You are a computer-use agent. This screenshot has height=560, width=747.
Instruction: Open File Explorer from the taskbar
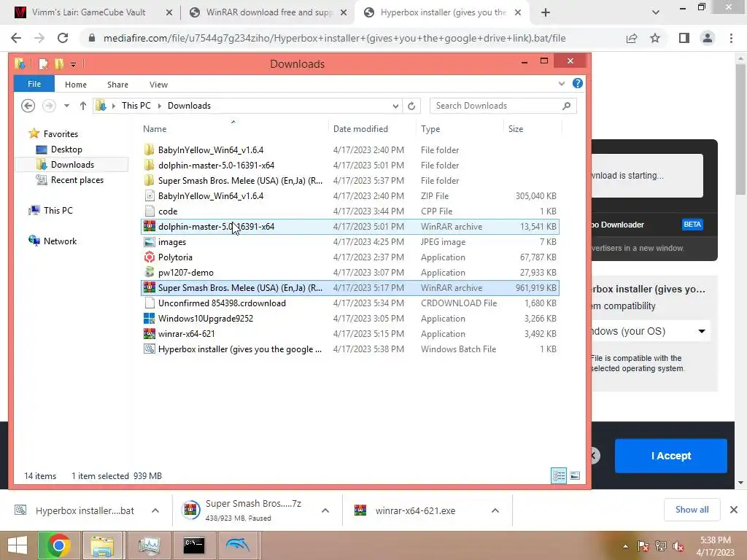pyautogui.click(x=102, y=545)
